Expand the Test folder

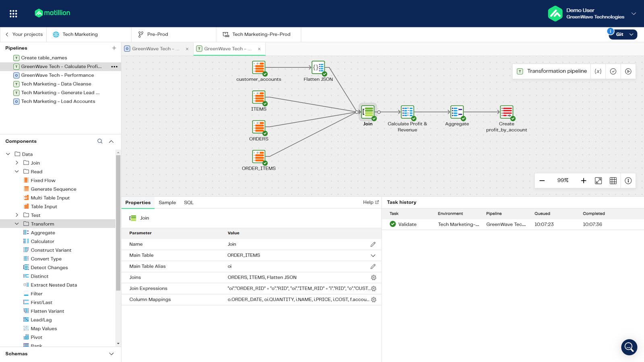(x=17, y=215)
